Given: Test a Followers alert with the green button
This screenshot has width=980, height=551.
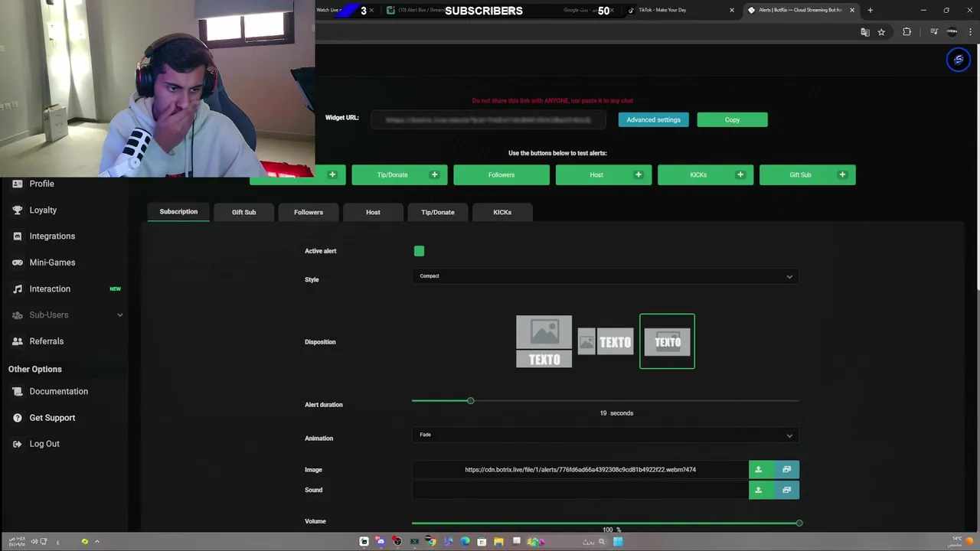Looking at the screenshot, I should click(501, 174).
